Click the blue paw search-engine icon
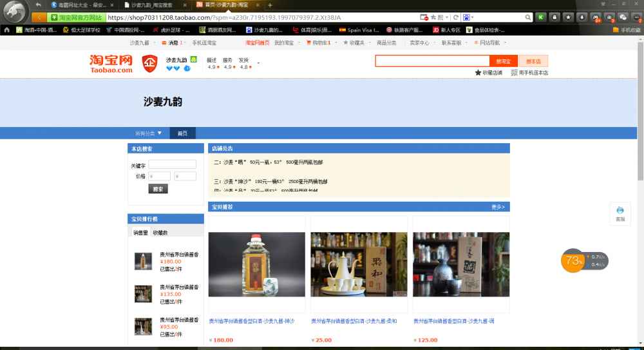Viewport: 644px width, 350px height. 466,17
